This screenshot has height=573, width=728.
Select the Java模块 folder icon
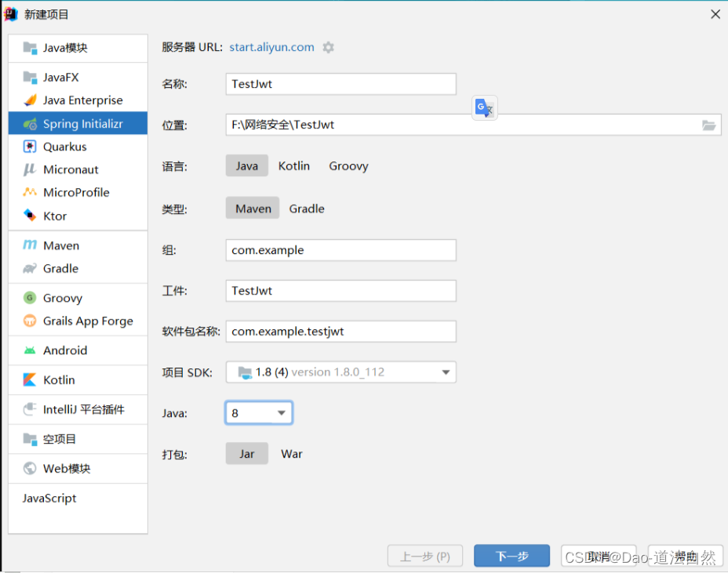[30, 48]
